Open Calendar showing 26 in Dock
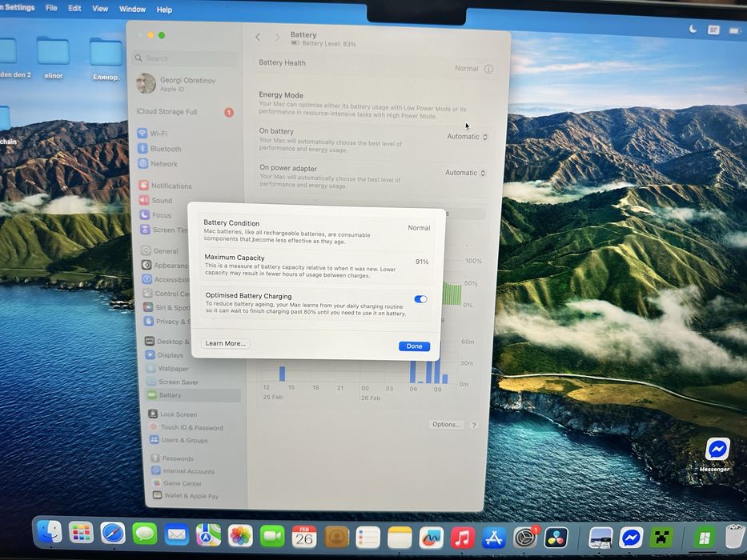This screenshot has height=560, width=747. 304,537
